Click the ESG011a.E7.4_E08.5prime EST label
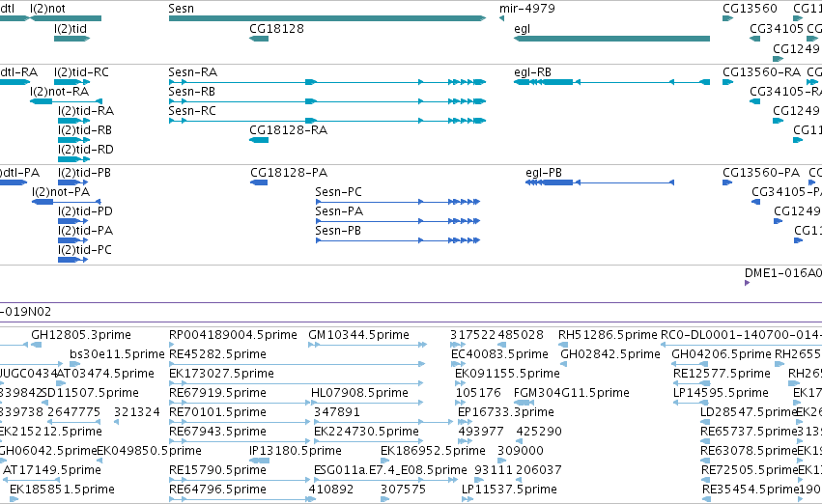This screenshot has height=504, width=822. point(390,470)
